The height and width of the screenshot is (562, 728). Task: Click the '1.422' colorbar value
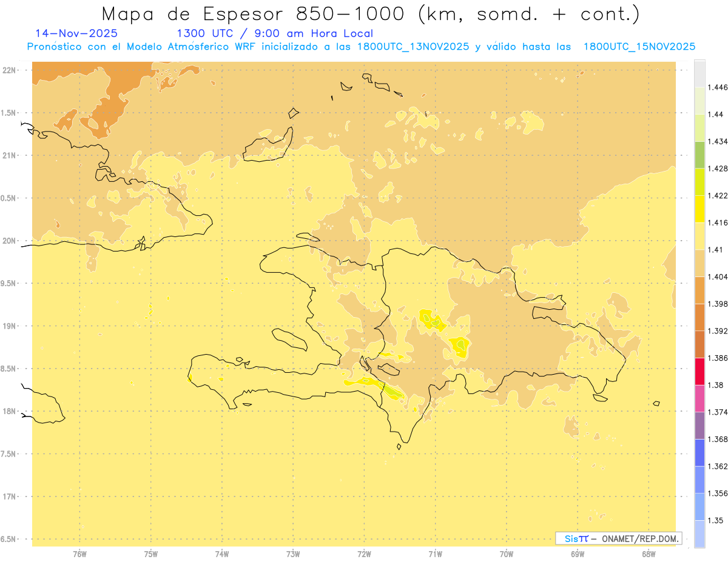coord(719,196)
